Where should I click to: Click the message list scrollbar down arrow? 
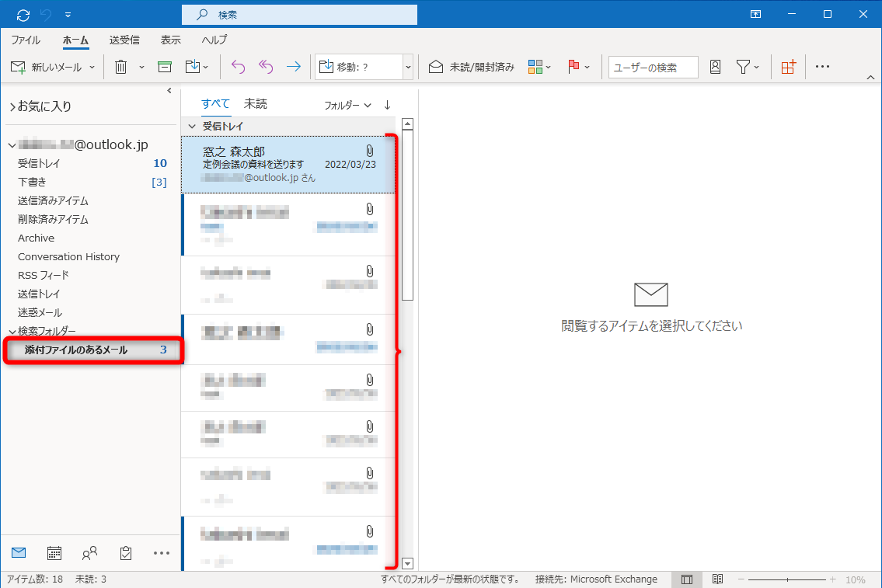[408, 563]
